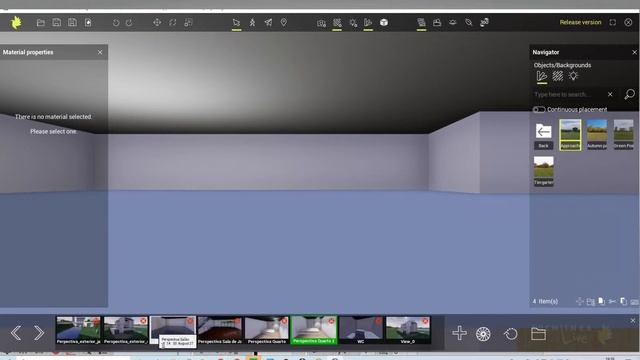Open second Perspectiva_exterior house view thumbnail
This screenshot has height=360, width=640.
pos(125,330)
